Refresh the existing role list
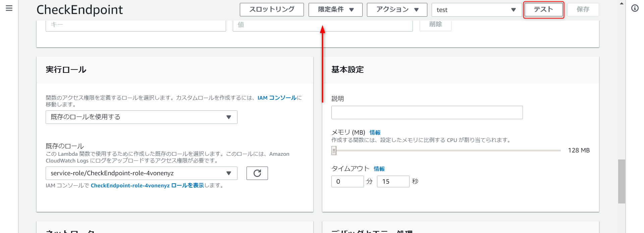 click(x=257, y=173)
